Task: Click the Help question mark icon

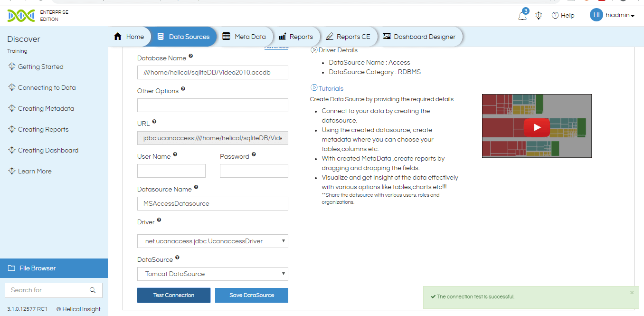Action: pyautogui.click(x=555, y=15)
